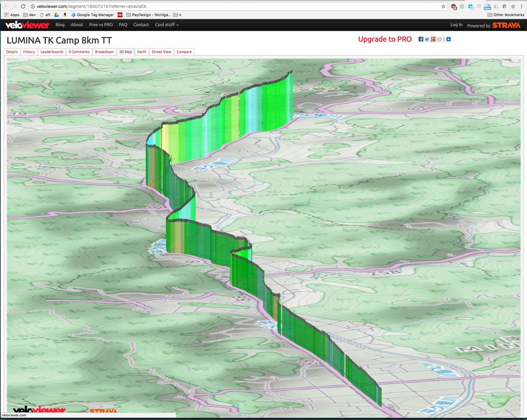The width and height of the screenshot is (527, 420).
Task: Reload the page with refresh icon
Action: (23, 6)
